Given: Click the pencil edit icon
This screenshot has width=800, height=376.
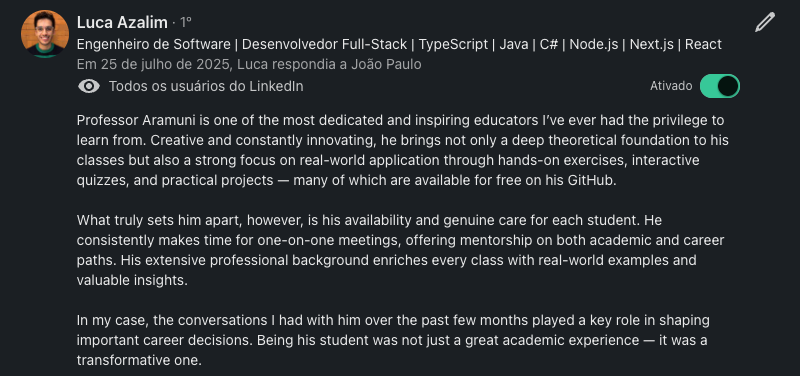Looking at the screenshot, I should tap(765, 22).
